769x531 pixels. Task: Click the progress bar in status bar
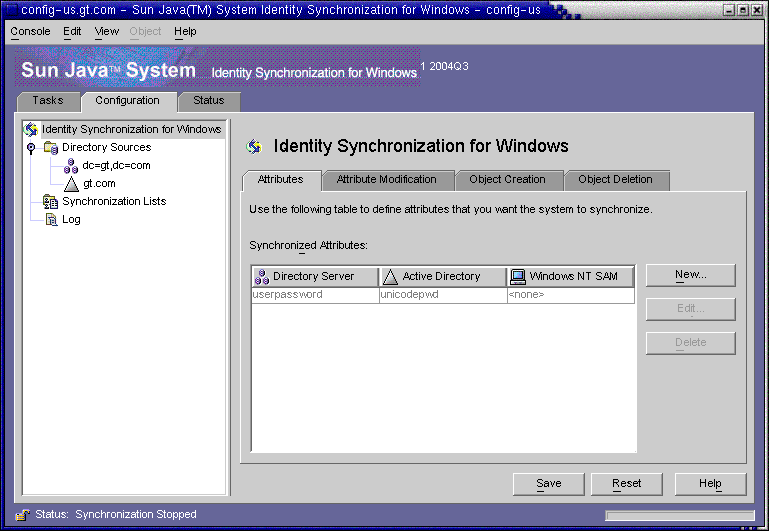click(680, 515)
